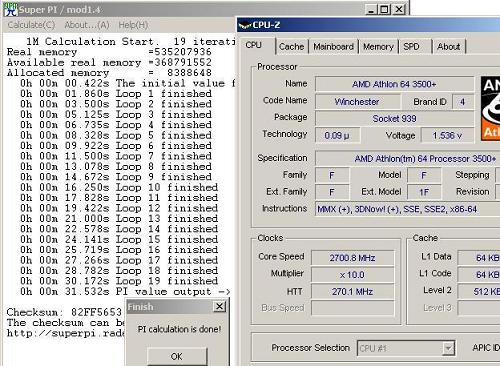Click the 'Loop 13 finished' line at 21.000s
The width and height of the screenshot is (500, 366).
(x=119, y=219)
